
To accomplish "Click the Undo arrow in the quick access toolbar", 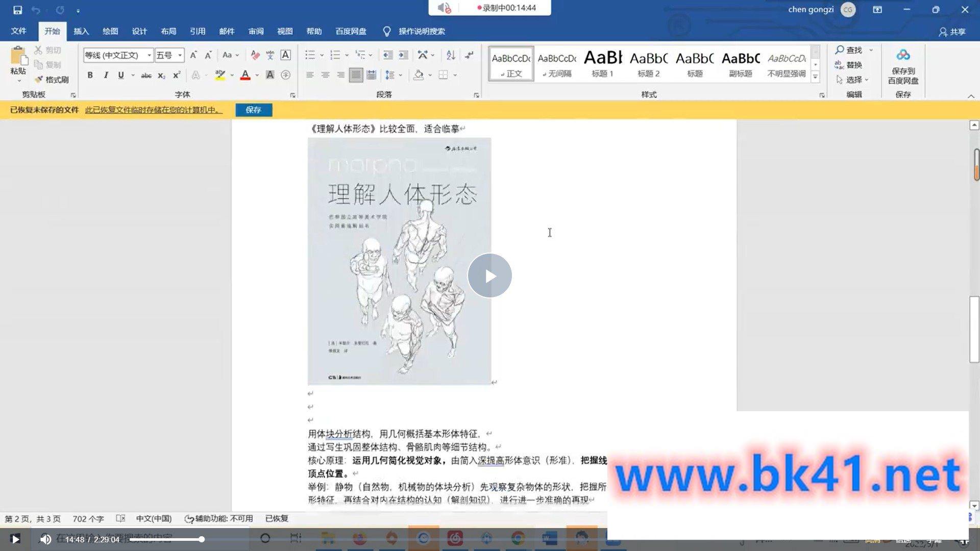I will click(x=36, y=10).
